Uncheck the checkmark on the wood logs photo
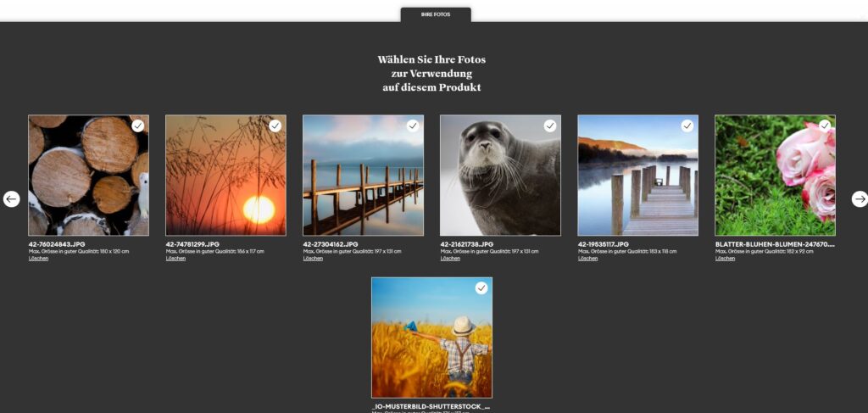Image resolution: width=868 pixels, height=413 pixels. point(138,126)
